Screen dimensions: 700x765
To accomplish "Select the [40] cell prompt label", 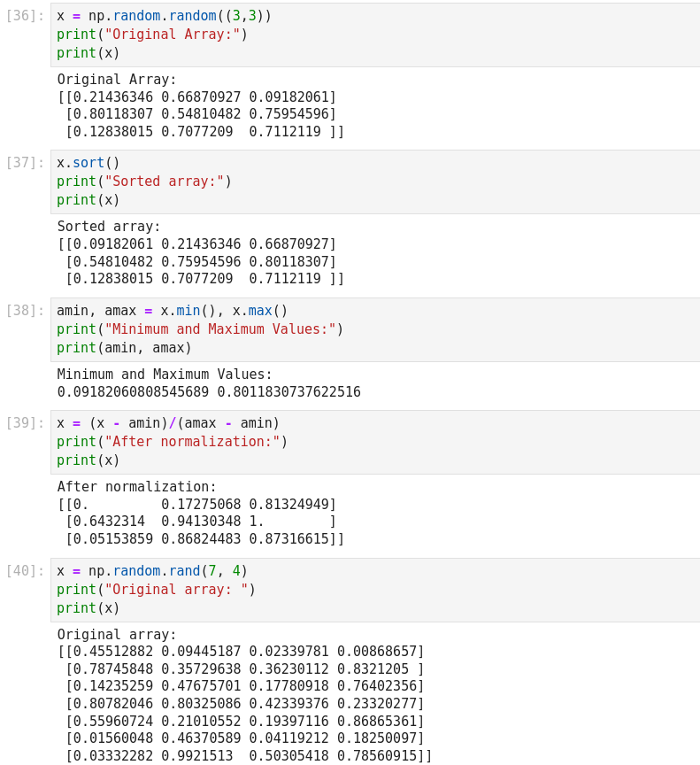I will tap(25, 571).
